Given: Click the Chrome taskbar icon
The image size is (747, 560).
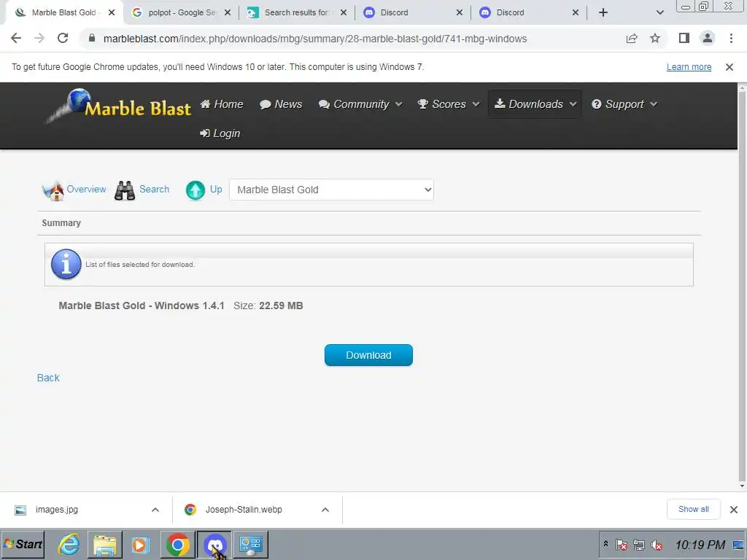Looking at the screenshot, I should 178,544.
